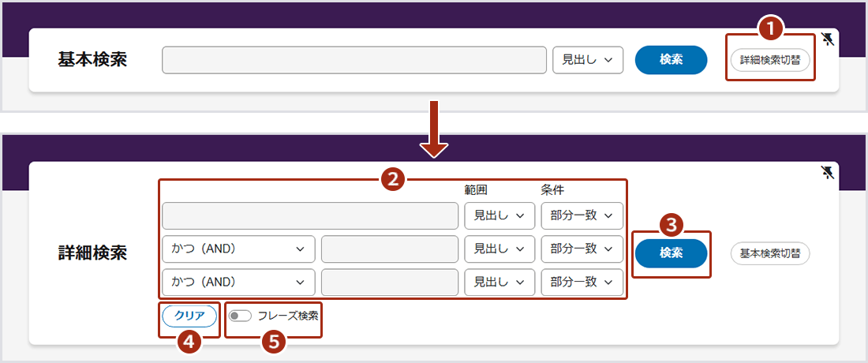Click the フレーズ検索 label text
This screenshot has width=868, height=363.
click(x=288, y=316)
